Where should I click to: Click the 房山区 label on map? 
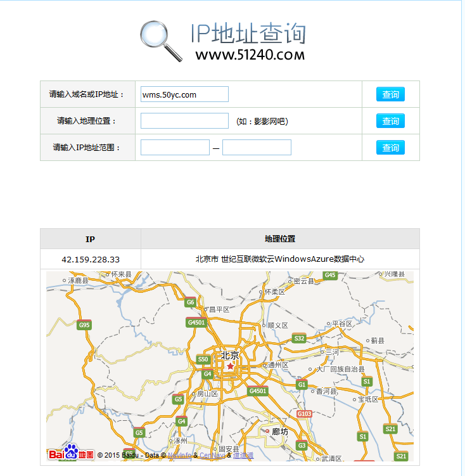point(207,394)
